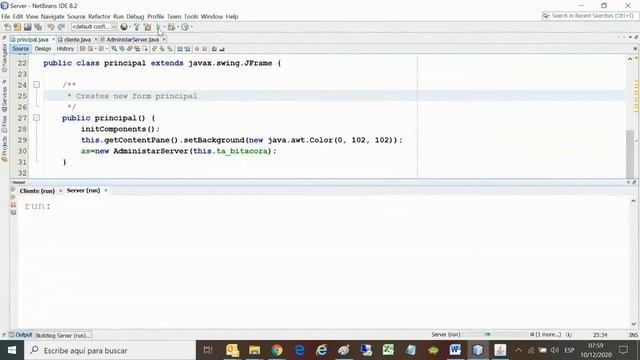Open the Team menu
640x360 pixels.
174,17
